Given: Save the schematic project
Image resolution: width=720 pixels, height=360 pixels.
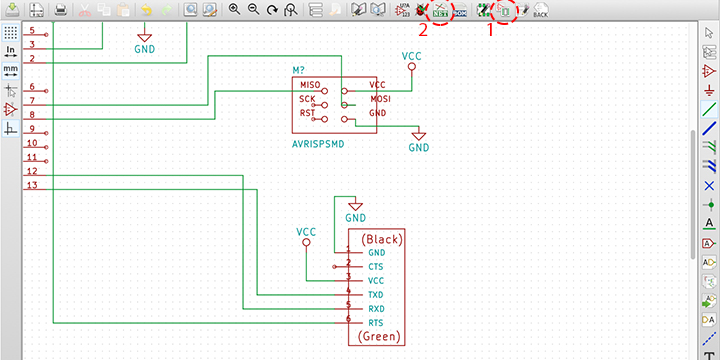Looking at the screenshot, I should tap(11, 9).
